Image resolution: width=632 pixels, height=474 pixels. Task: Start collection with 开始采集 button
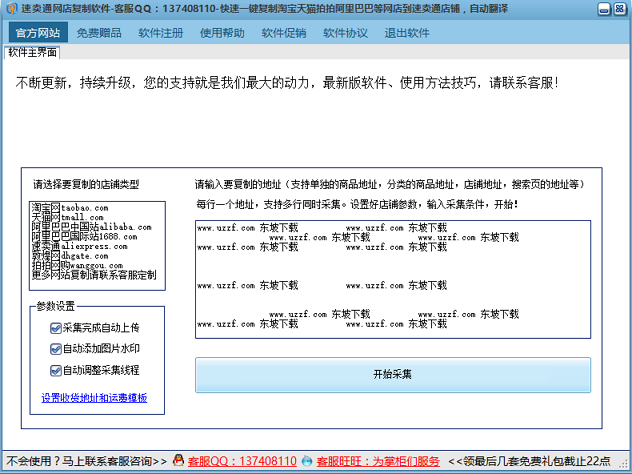click(393, 374)
